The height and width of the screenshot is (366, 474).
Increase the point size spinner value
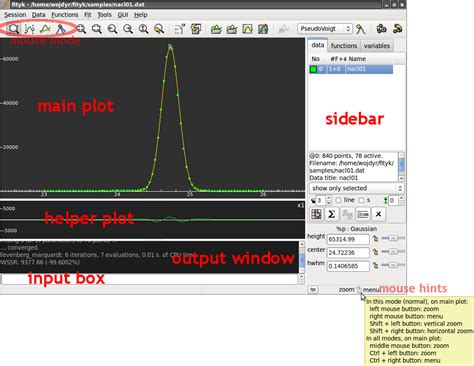(x=329, y=198)
